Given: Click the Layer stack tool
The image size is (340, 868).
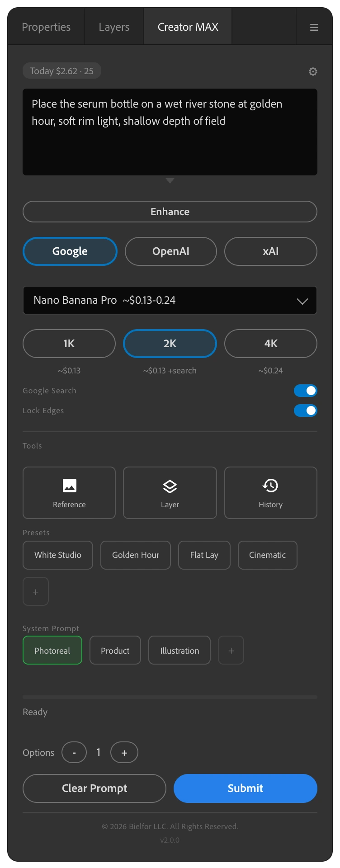Looking at the screenshot, I should click(170, 493).
